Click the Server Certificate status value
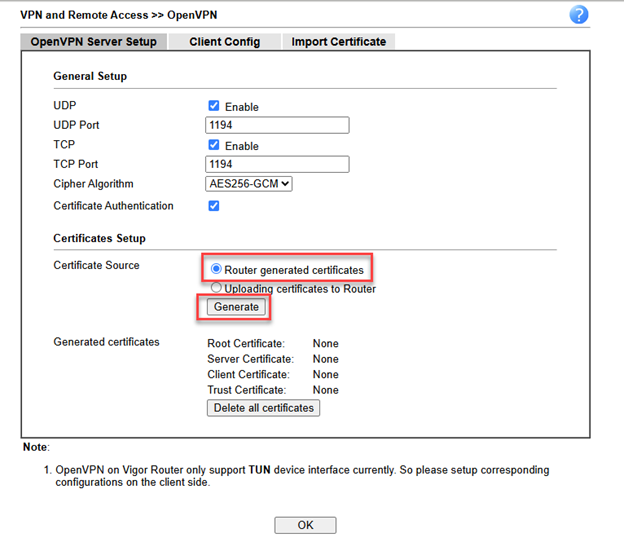Screen dimensions: 624x542 click(x=325, y=359)
